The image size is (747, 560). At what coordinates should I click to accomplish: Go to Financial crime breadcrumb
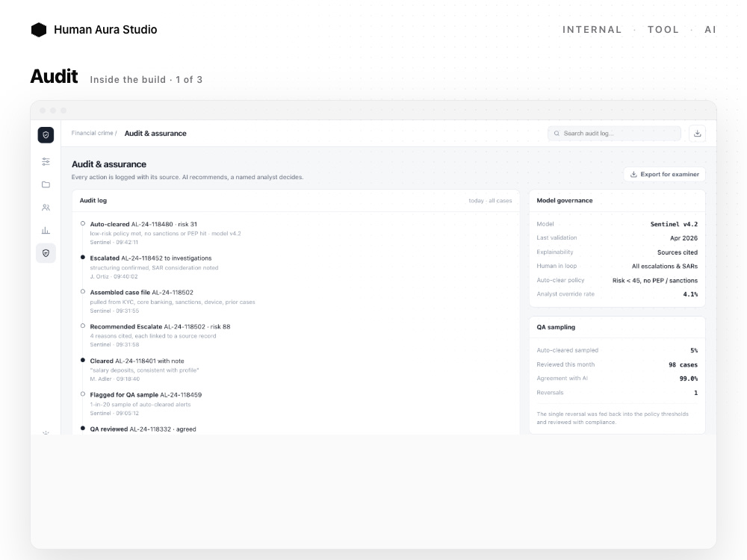point(93,134)
